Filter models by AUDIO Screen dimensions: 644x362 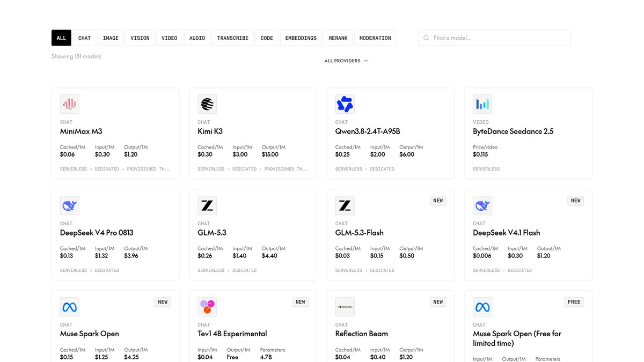click(x=197, y=38)
